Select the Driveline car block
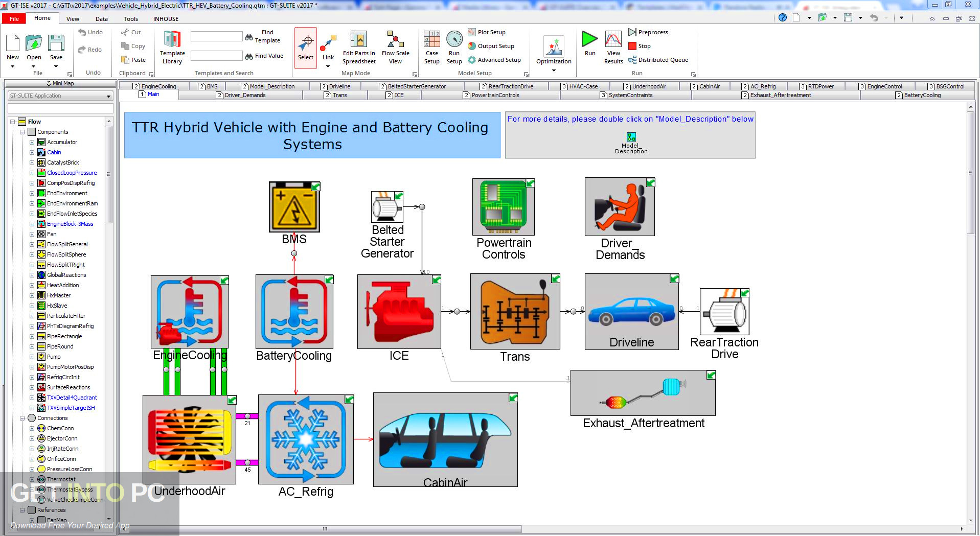Screen dimensions: 980x536 click(x=631, y=312)
